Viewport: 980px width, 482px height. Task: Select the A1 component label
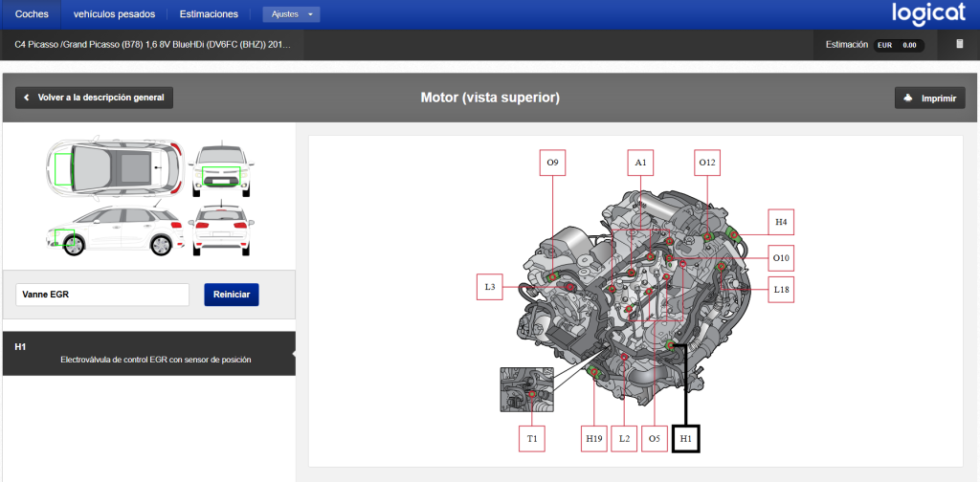click(640, 163)
